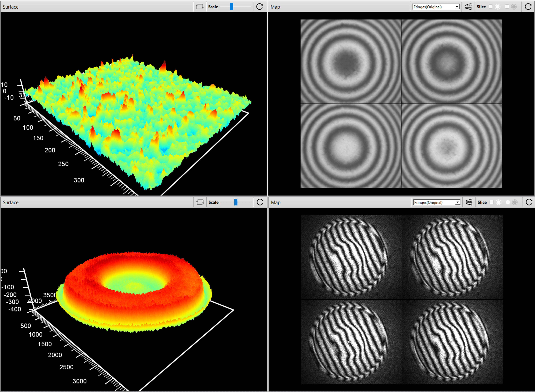Click the Scale label above rough-terrain surface

coord(213,7)
